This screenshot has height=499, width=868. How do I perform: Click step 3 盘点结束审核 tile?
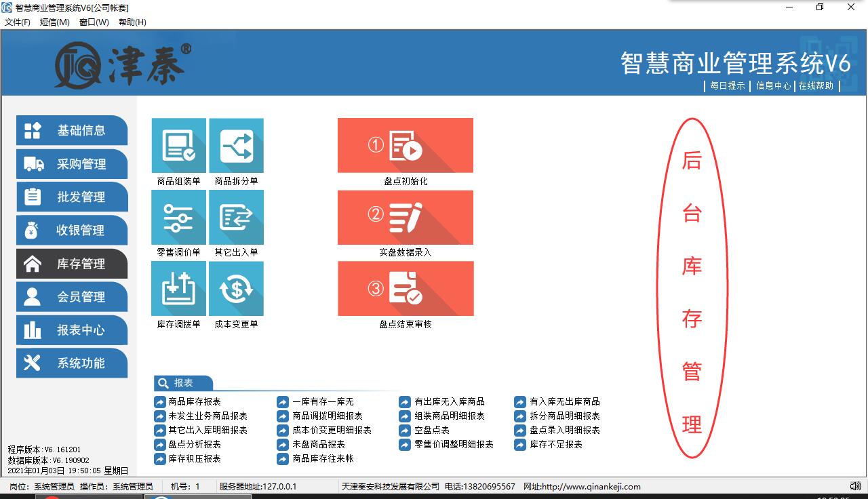point(405,289)
